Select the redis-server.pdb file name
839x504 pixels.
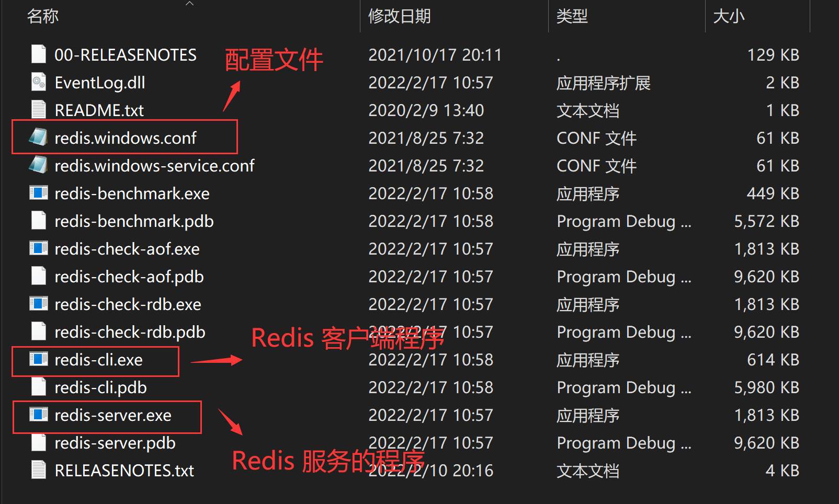click(115, 443)
